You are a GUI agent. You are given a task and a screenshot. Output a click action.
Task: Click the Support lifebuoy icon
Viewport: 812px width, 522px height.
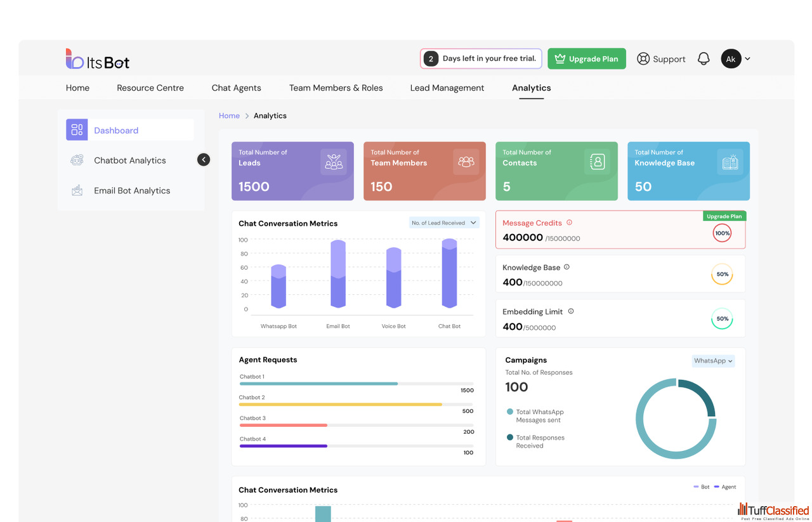tap(643, 59)
